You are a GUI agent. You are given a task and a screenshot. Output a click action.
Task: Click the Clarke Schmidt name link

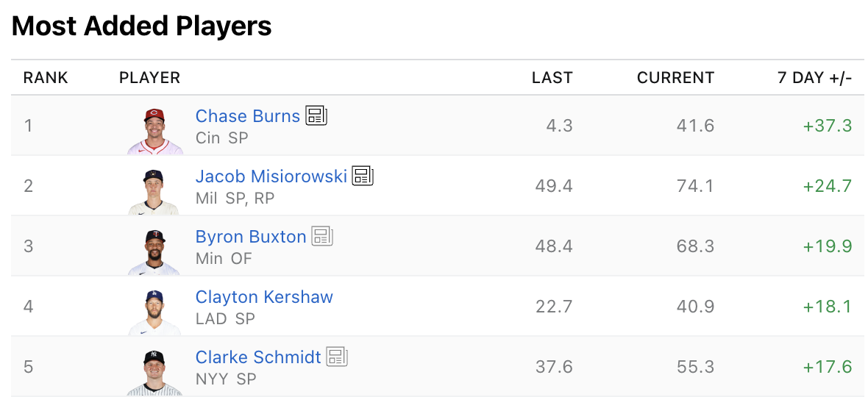pos(258,357)
